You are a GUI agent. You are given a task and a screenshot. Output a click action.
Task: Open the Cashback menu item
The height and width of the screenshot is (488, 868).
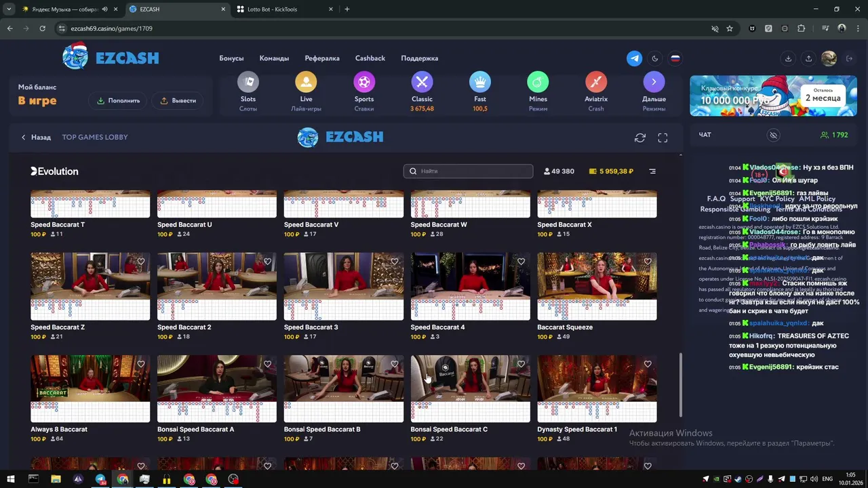(x=370, y=58)
